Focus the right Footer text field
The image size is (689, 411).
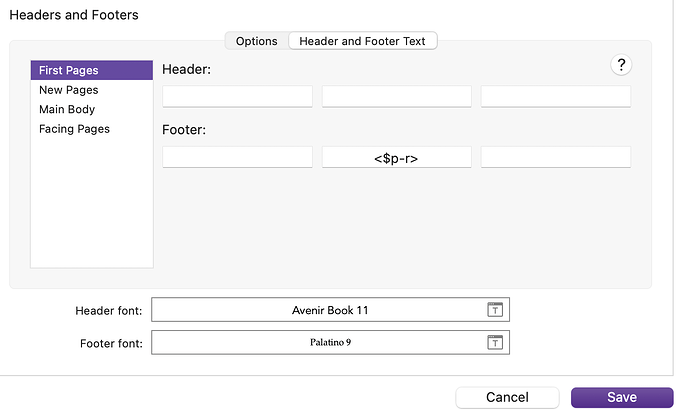[556, 157]
